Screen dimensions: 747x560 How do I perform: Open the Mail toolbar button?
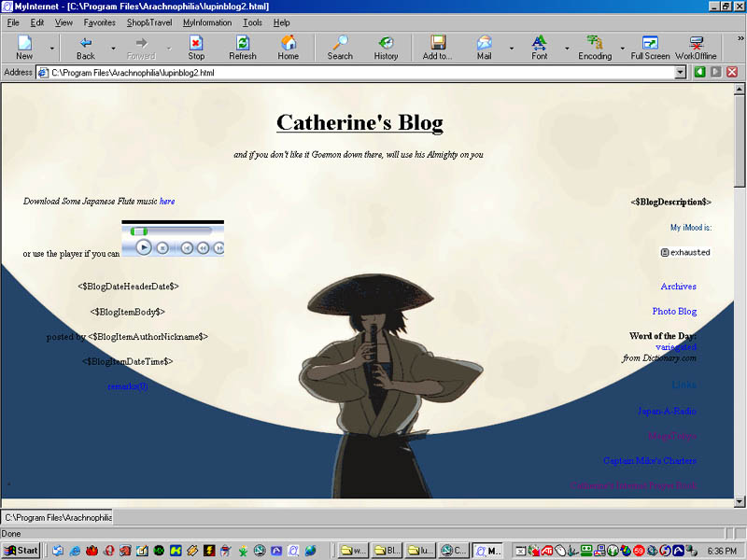click(484, 48)
